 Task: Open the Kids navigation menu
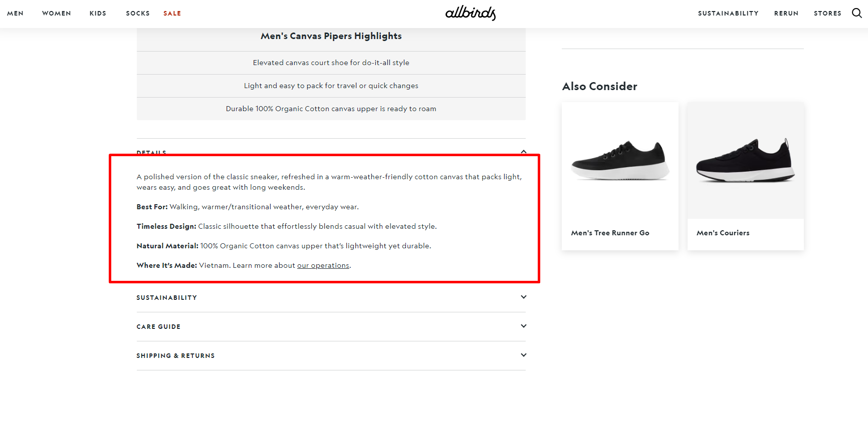(x=98, y=14)
